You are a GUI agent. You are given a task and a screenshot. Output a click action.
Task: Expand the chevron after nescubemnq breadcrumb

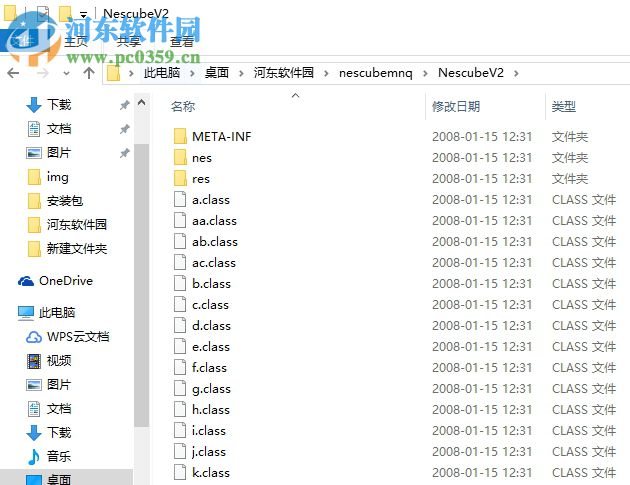(x=425, y=73)
